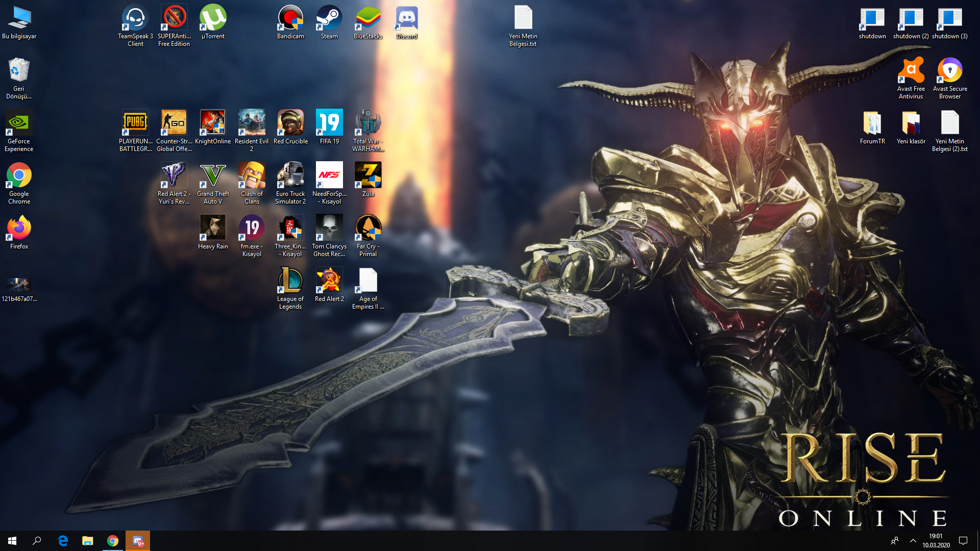Launch Microsoft Edge from the taskbar
This screenshot has width=980, height=551.
[x=63, y=541]
